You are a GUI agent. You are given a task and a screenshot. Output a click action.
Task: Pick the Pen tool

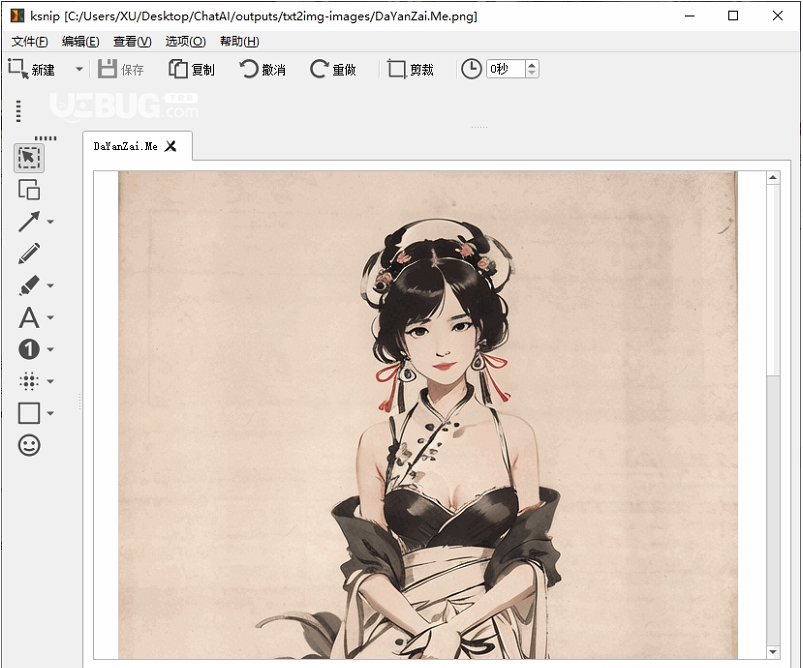point(29,254)
